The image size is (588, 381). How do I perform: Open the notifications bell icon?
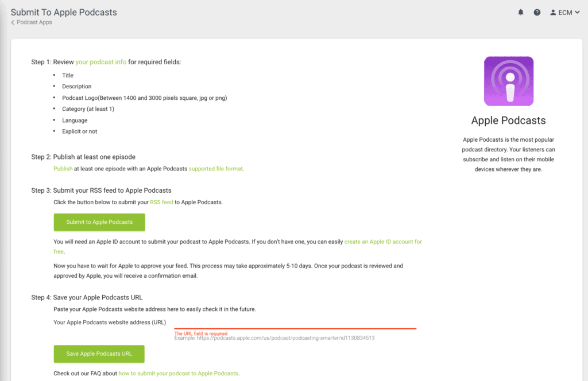coord(520,13)
